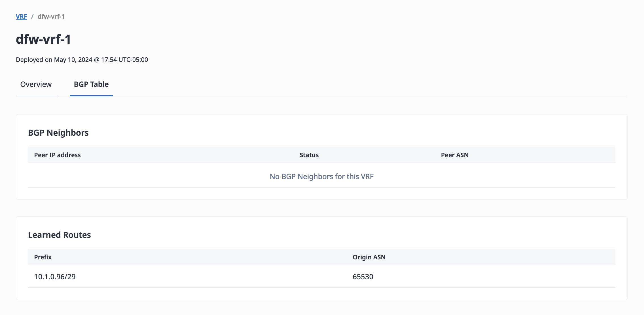Click the Learned Routes table row
Screen dimensions: 644x315
tap(321, 276)
